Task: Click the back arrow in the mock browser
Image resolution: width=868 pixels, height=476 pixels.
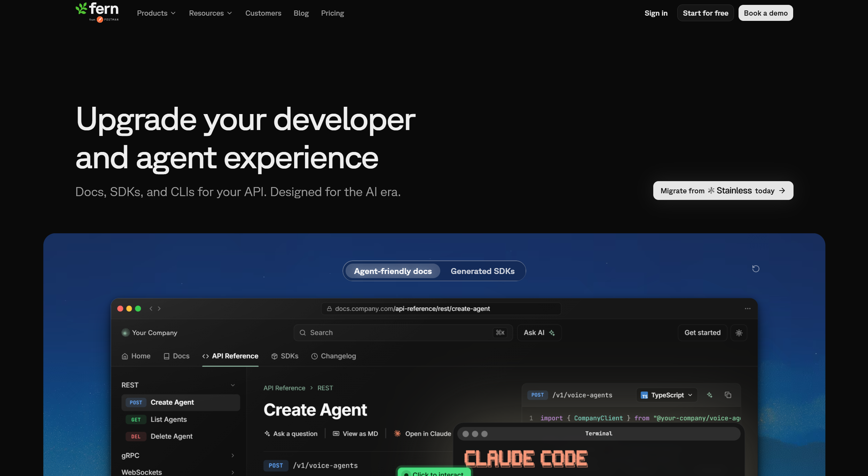Action: coord(151,308)
